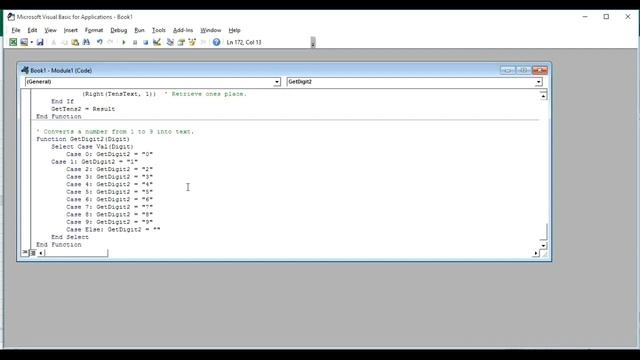Click the Redo toolbar icon
Screen dimensions: 640x360
click(x=110, y=42)
